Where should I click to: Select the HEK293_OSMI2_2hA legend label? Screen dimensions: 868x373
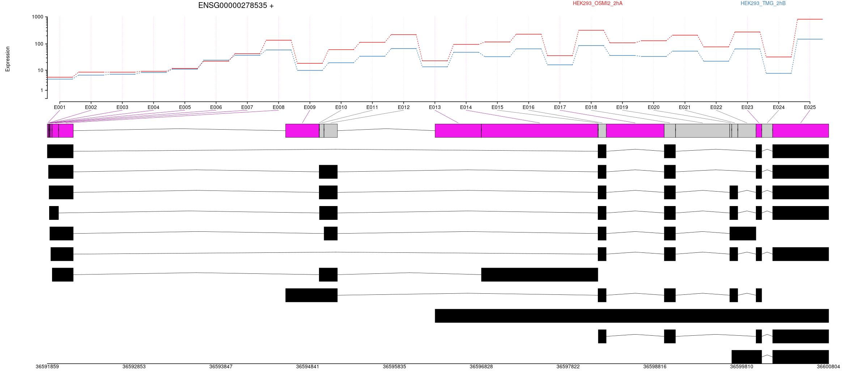click(x=597, y=3)
